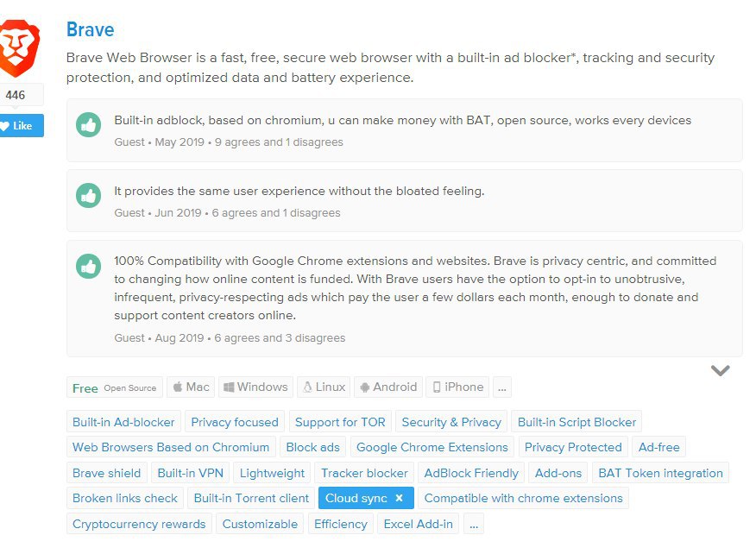
Task: Select the BAT Token integration tag
Action: click(660, 473)
